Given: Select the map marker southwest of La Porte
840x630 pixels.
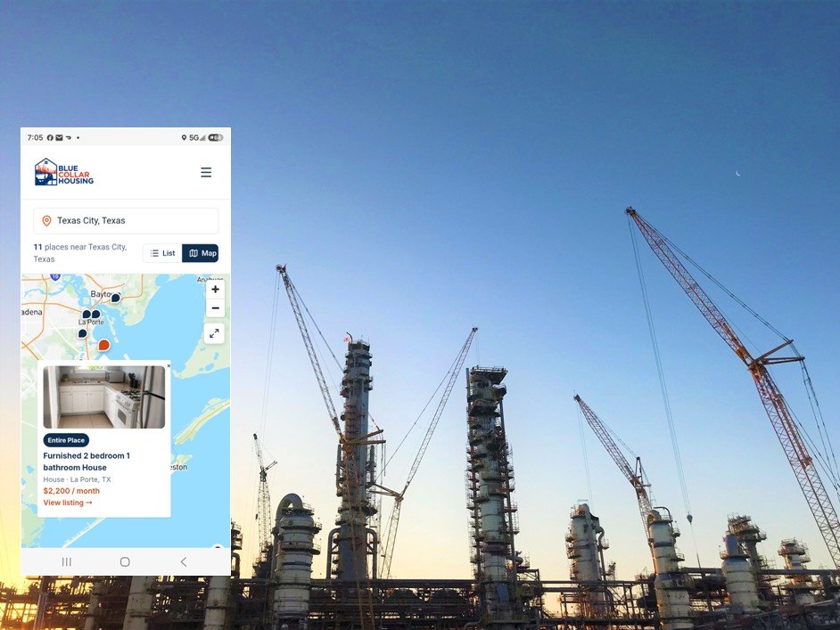Looking at the screenshot, I should click(x=83, y=333).
